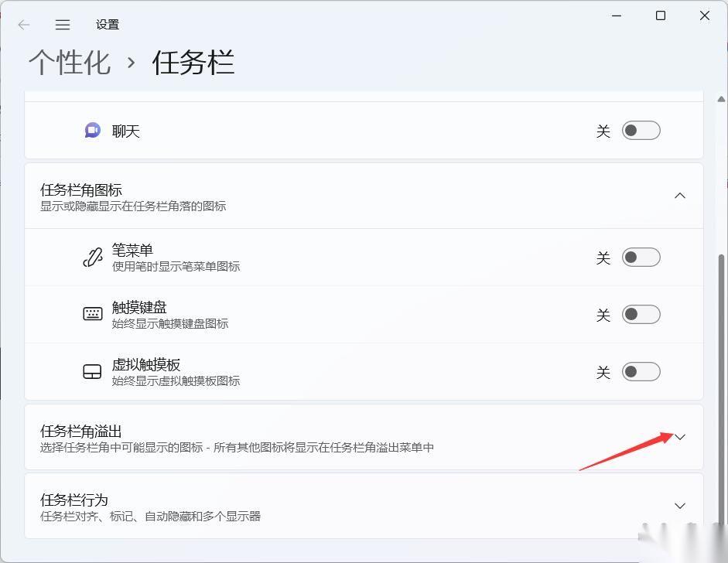This screenshot has height=563, width=728.
Task: Collapse the 任务栏角图标 section chevron
Action: click(680, 196)
